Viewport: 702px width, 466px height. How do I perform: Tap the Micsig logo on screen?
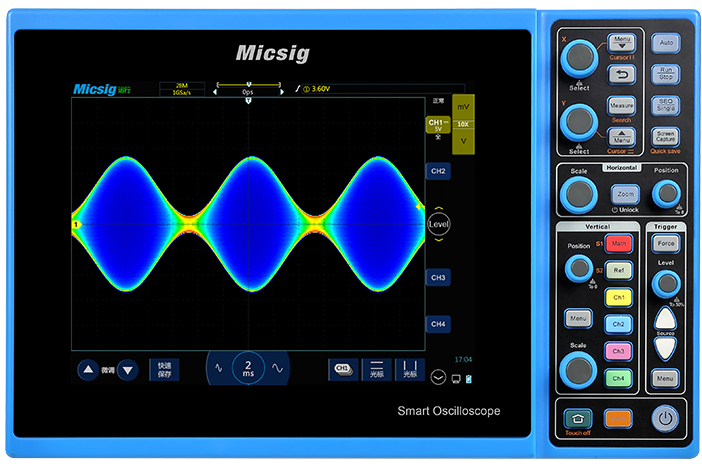click(95, 89)
